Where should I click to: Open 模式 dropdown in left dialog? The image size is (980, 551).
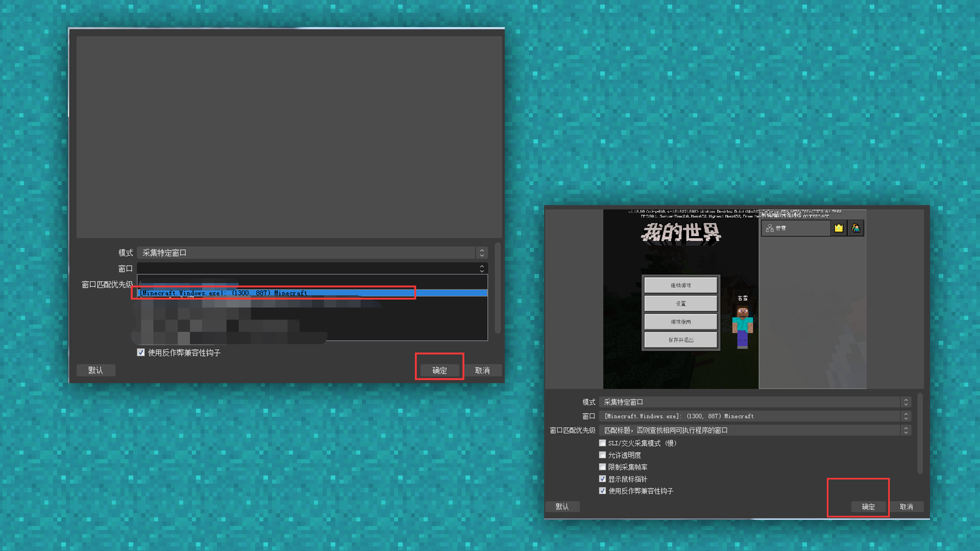[x=312, y=253]
